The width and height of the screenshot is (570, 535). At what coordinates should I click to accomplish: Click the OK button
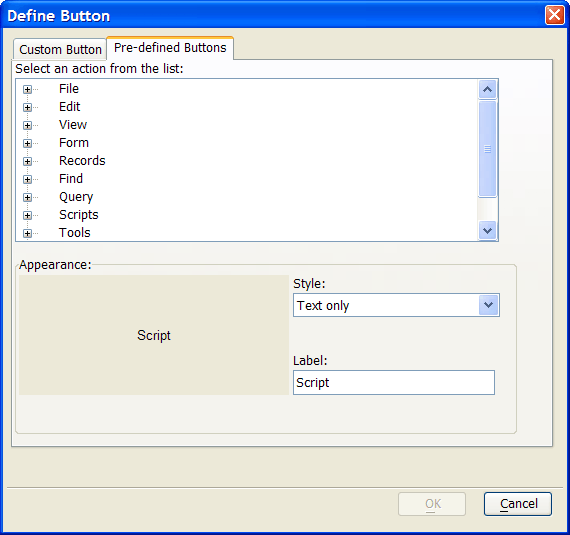[x=432, y=504]
